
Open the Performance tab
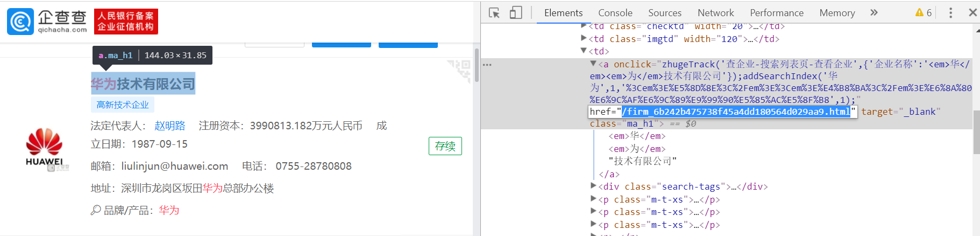tap(777, 12)
